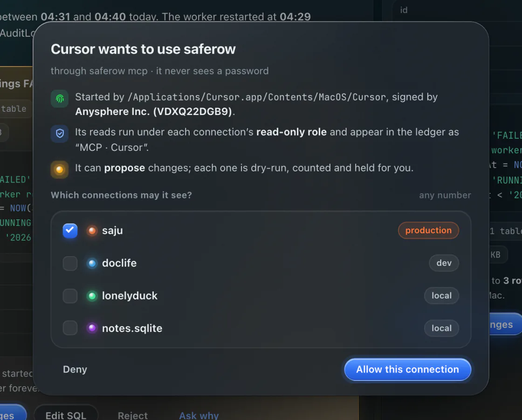
Task: Click the 'lonelyduck' connection name
Action: click(x=130, y=296)
